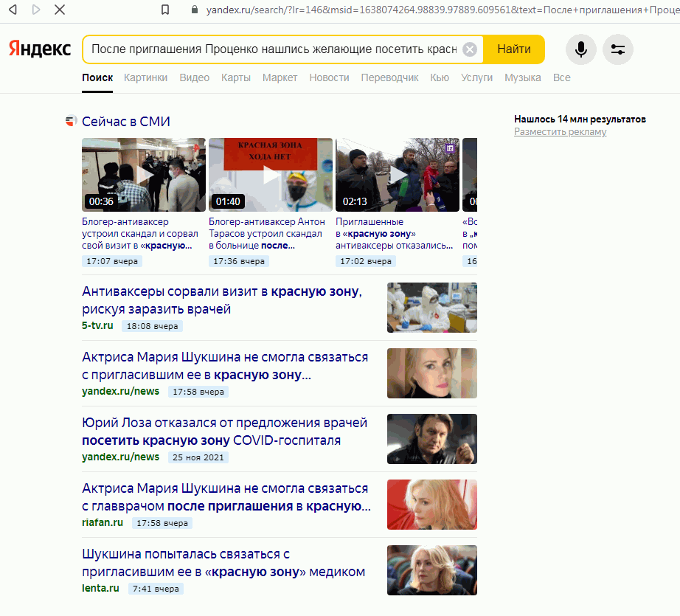Click the riafan.ru source link
The width and height of the screenshot is (680, 616).
(103, 523)
